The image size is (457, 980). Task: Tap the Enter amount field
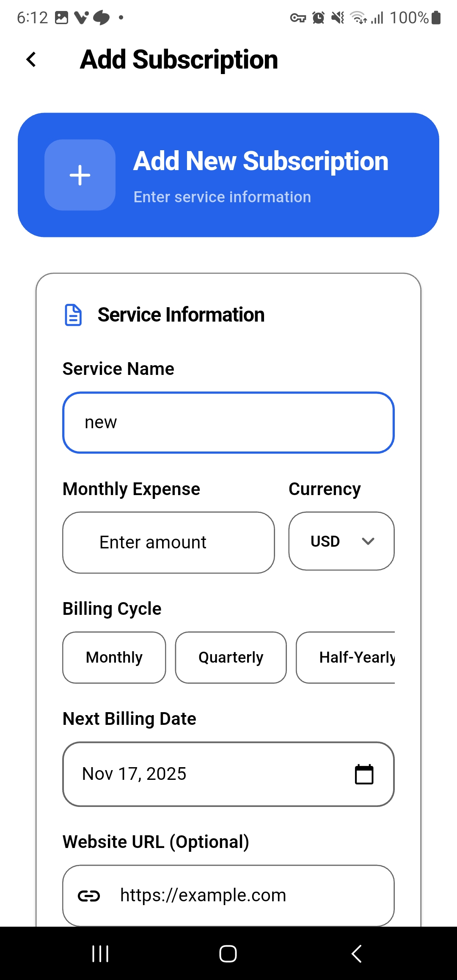tap(168, 542)
